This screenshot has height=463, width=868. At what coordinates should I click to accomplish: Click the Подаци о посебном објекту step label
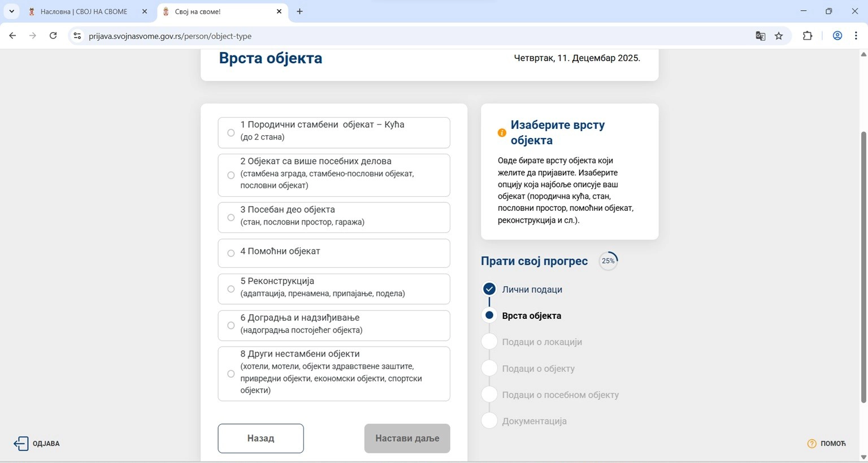tap(561, 395)
